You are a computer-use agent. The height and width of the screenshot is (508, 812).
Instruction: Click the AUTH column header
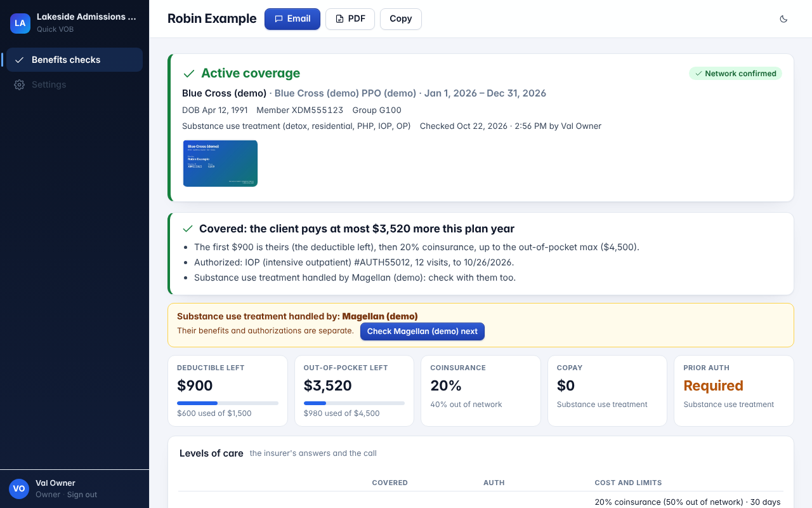tap(494, 483)
